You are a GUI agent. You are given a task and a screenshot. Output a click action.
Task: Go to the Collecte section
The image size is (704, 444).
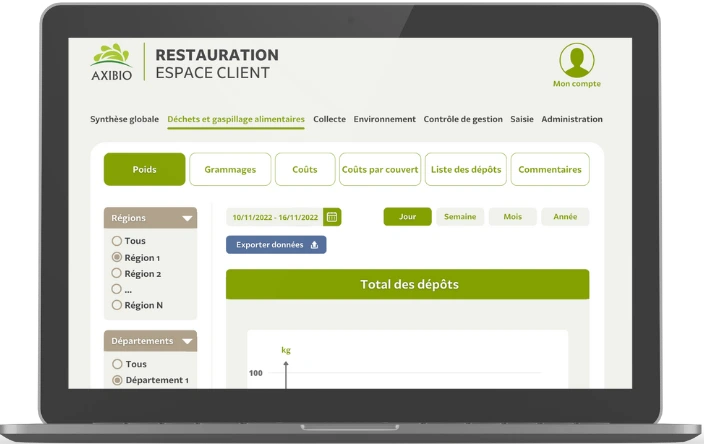[x=330, y=119]
